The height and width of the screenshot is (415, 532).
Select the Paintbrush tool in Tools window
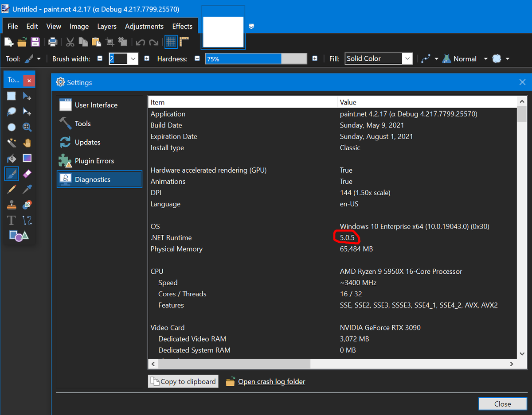12,174
